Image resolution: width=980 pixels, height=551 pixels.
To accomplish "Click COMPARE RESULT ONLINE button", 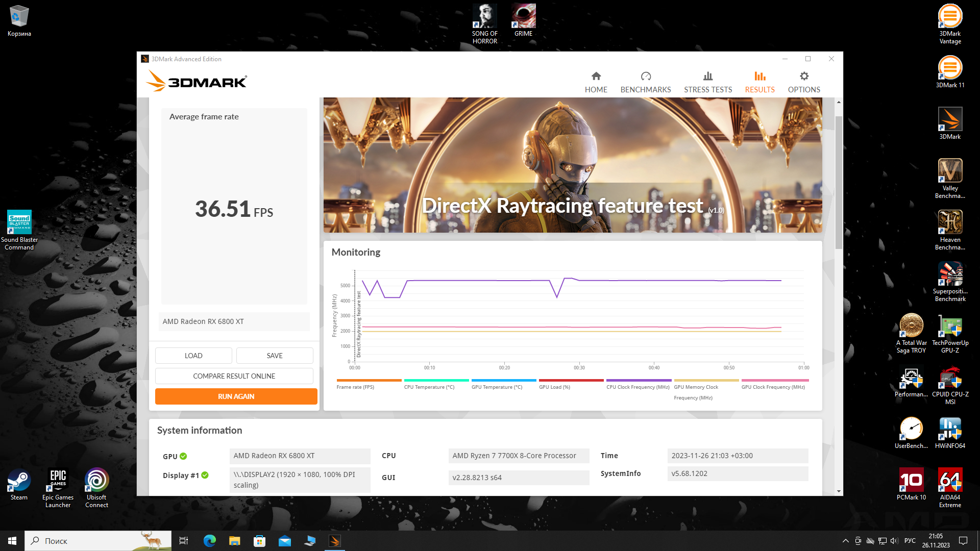I will click(234, 376).
